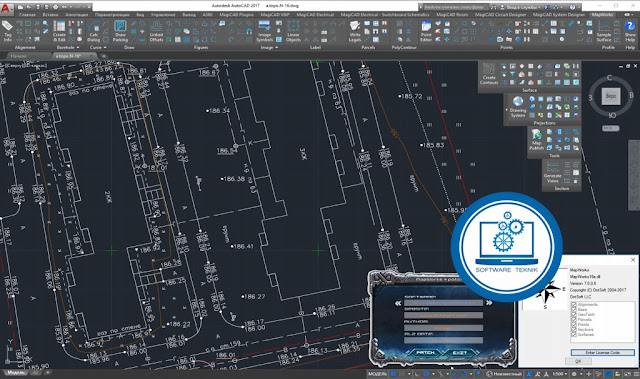Open the Вход в службы sign-in dropdown

point(522,7)
